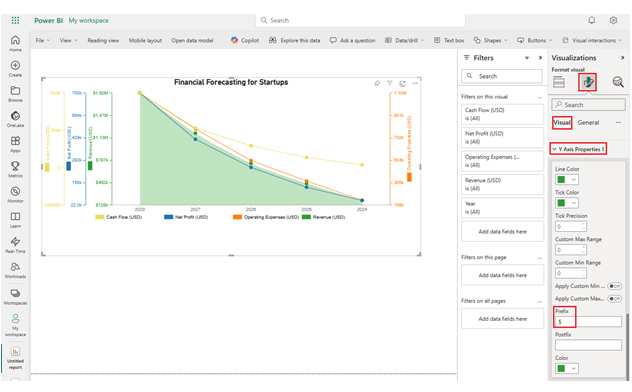This screenshot has height=392, width=632.
Task: Open Workspaces from the sidebar
Action: (x=15, y=296)
